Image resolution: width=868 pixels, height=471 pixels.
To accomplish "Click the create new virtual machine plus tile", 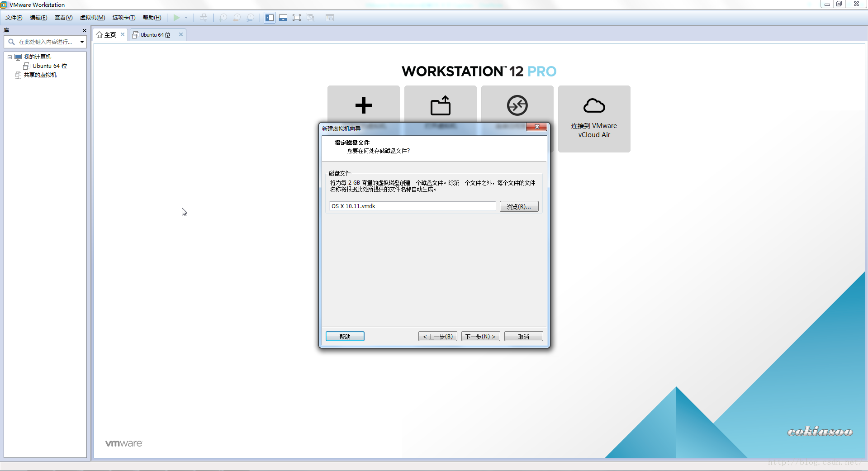I will (363, 105).
